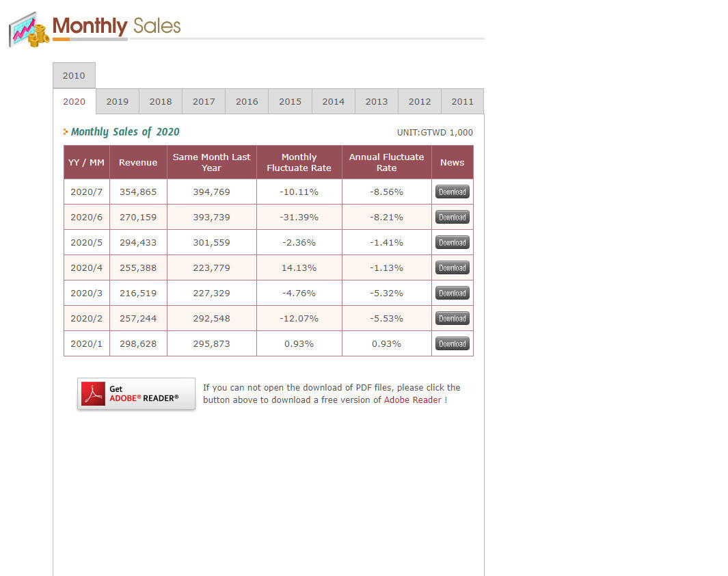Select last-year value 394,769
This screenshot has width=728, height=576.
(x=211, y=192)
